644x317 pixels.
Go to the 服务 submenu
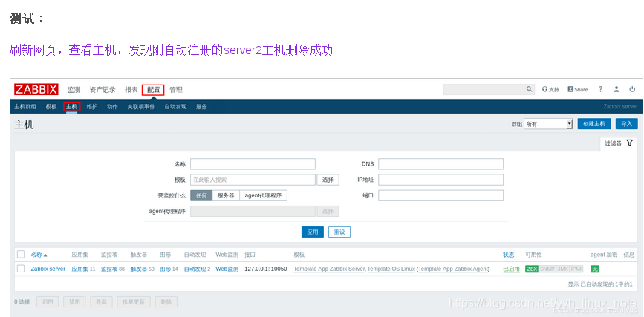pos(201,107)
